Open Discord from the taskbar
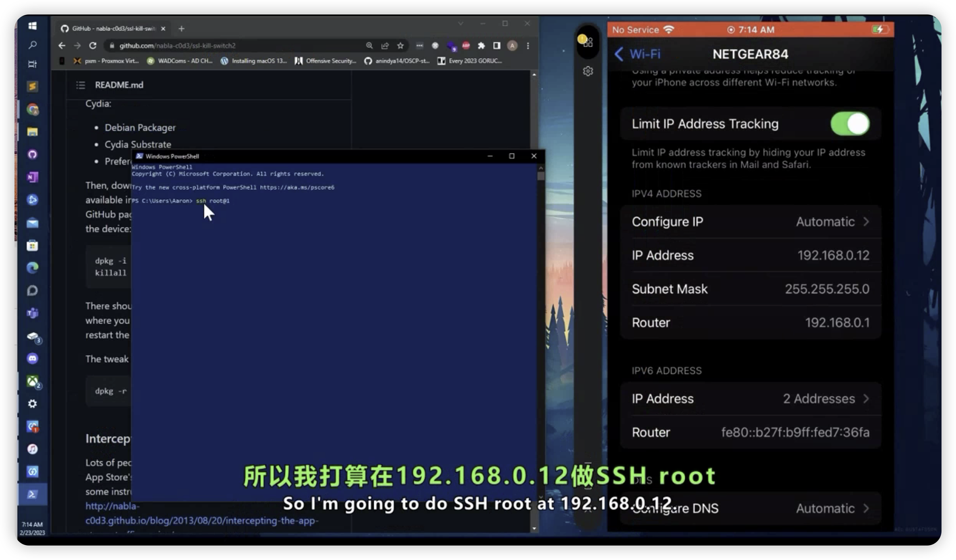This screenshot has height=560, width=956. coord(33,358)
